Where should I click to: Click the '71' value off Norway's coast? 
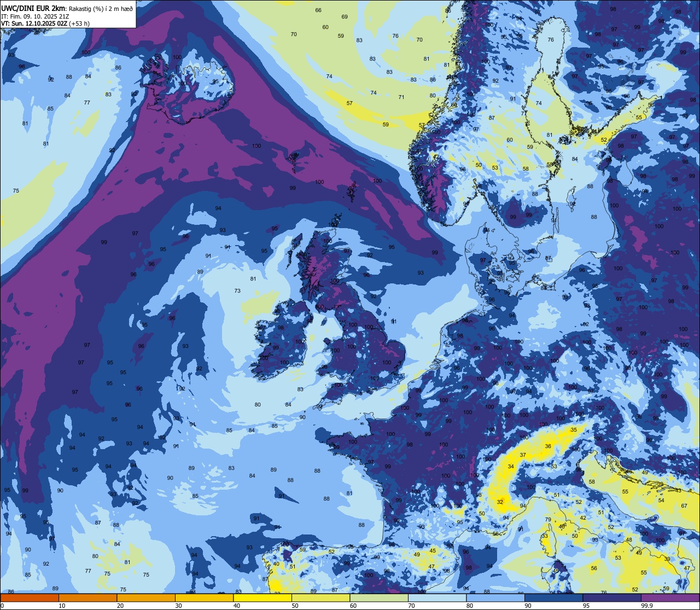click(x=401, y=97)
